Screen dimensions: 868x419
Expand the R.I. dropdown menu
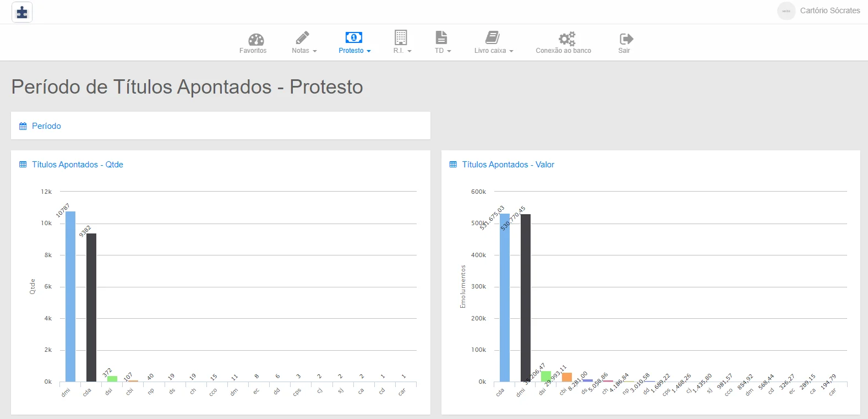tap(410, 51)
